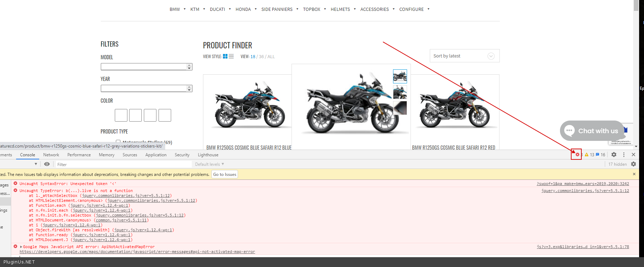This screenshot has width=644, height=267.
Task: Switch to the Network tab
Action: [51, 155]
